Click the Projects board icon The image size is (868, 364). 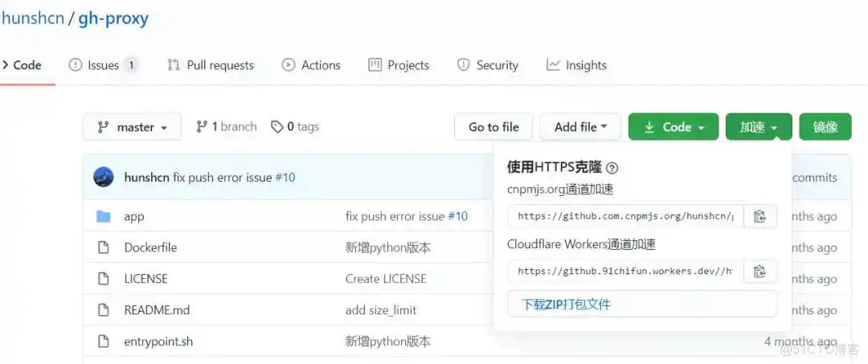(375, 65)
